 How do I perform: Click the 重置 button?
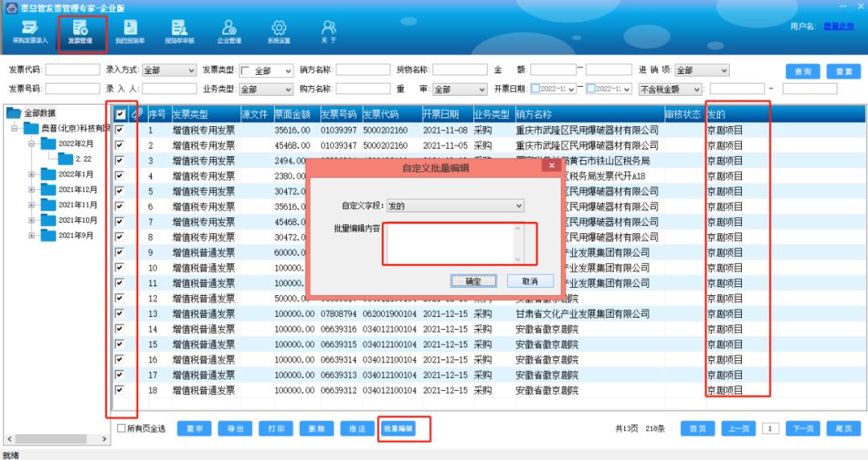844,72
